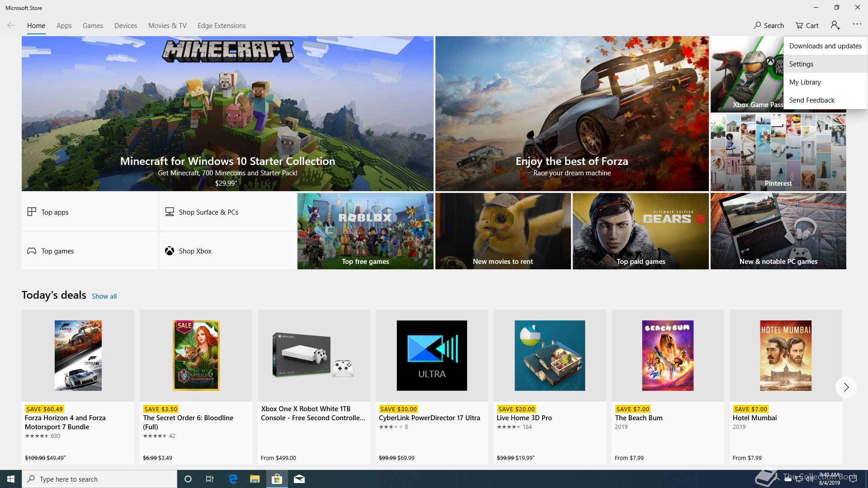868x488 pixels.
Task: Switch to the Home tab
Action: click(x=36, y=26)
